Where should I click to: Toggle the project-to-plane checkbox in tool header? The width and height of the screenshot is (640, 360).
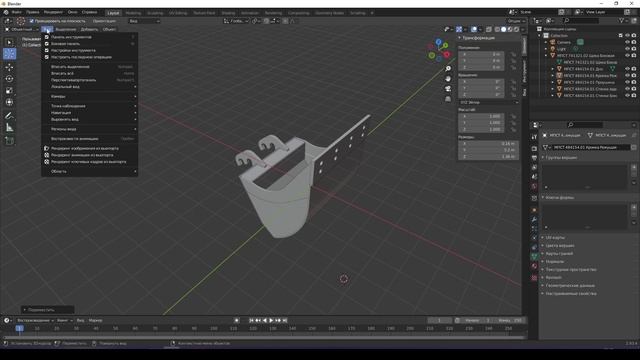pyautogui.click(x=31, y=21)
